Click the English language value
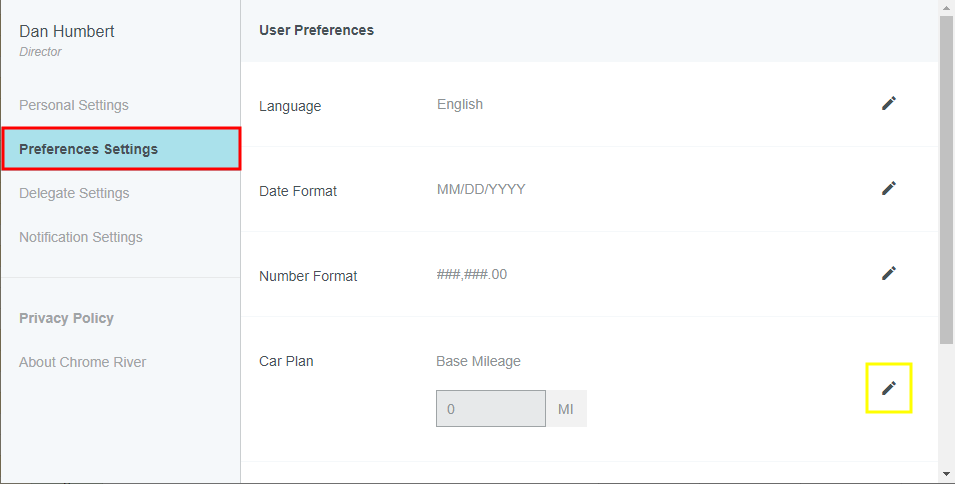The height and width of the screenshot is (484, 955). coord(460,104)
